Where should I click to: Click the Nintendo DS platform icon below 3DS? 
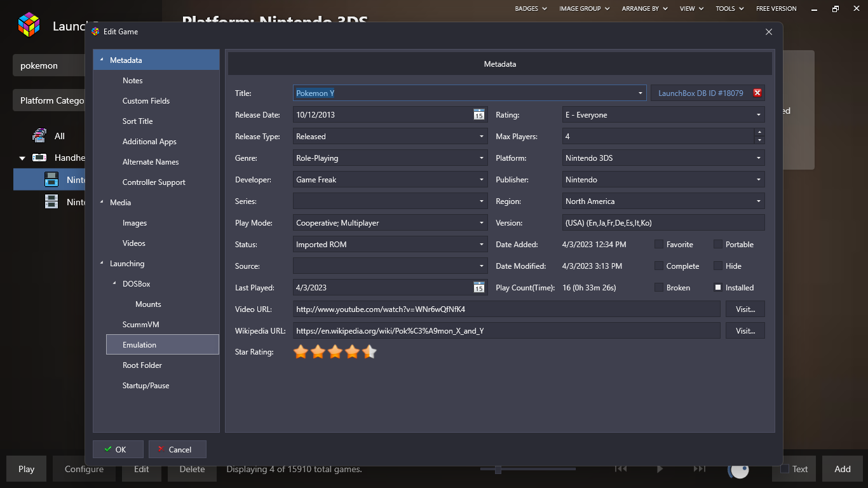click(51, 201)
